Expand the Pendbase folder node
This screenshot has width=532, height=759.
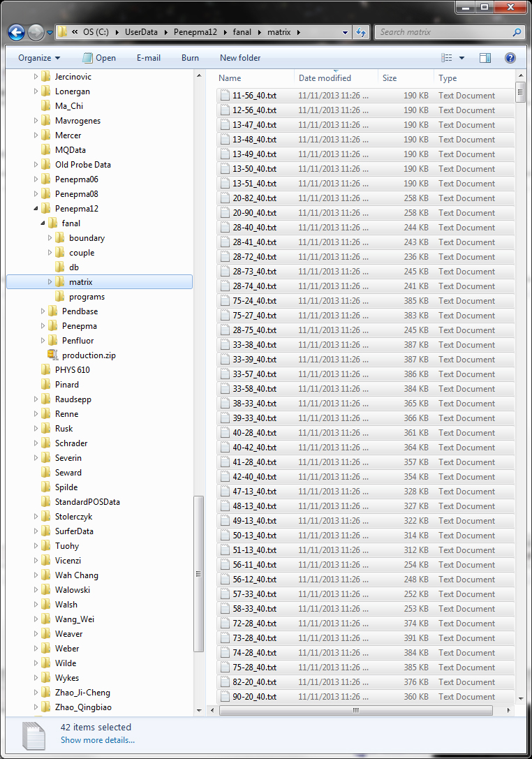coord(43,311)
